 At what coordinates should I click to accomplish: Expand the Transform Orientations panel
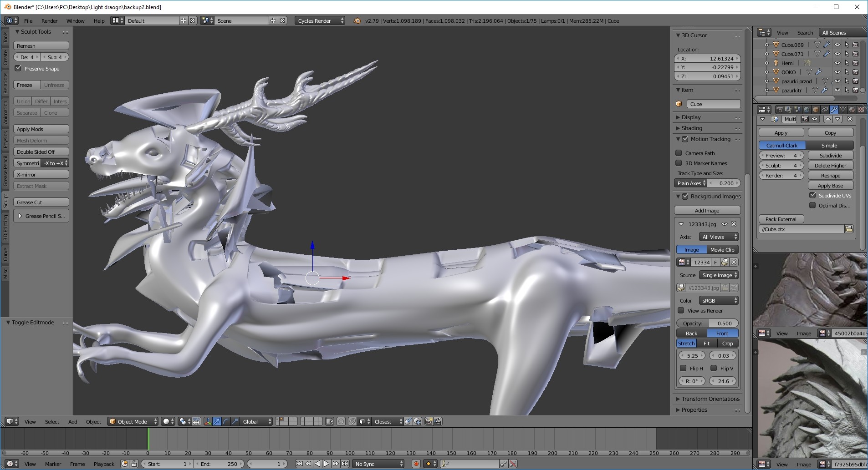point(707,399)
